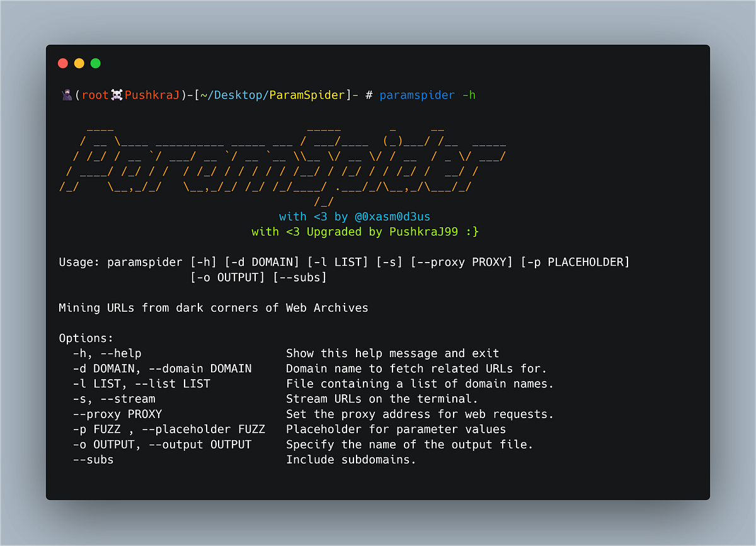
Task: Click the 'Mining URLs from dark corners' description
Action: click(x=214, y=308)
